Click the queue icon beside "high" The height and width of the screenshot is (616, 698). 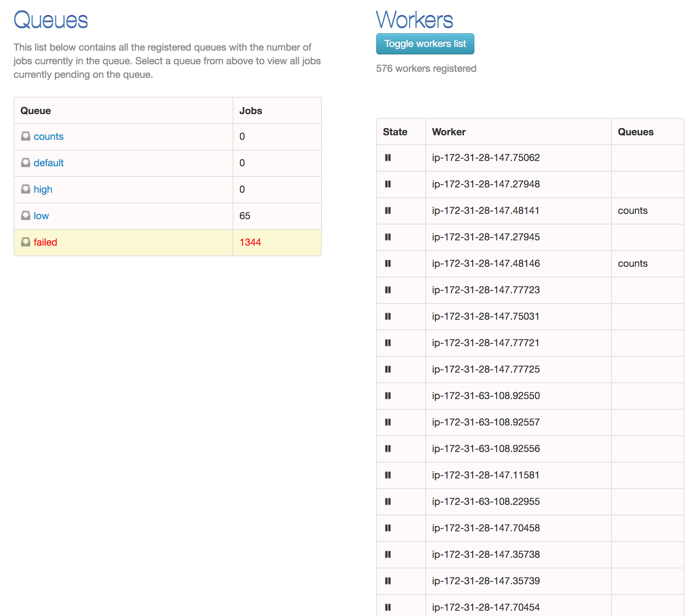pos(25,189)
